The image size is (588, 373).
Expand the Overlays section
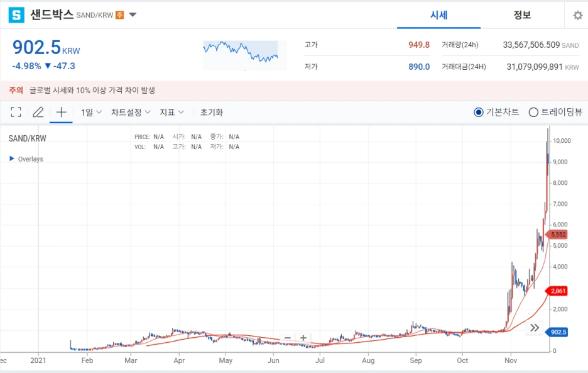click(26, 159)
